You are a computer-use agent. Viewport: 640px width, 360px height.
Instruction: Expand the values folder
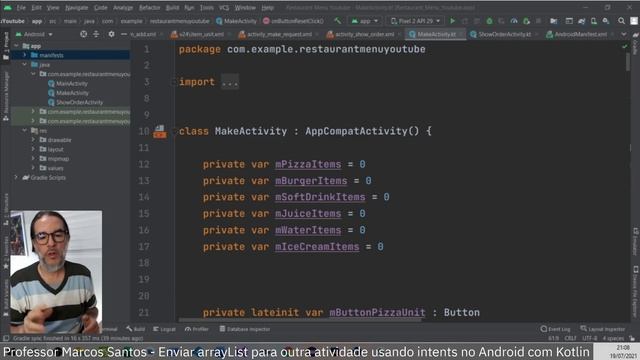click(33, 168)
